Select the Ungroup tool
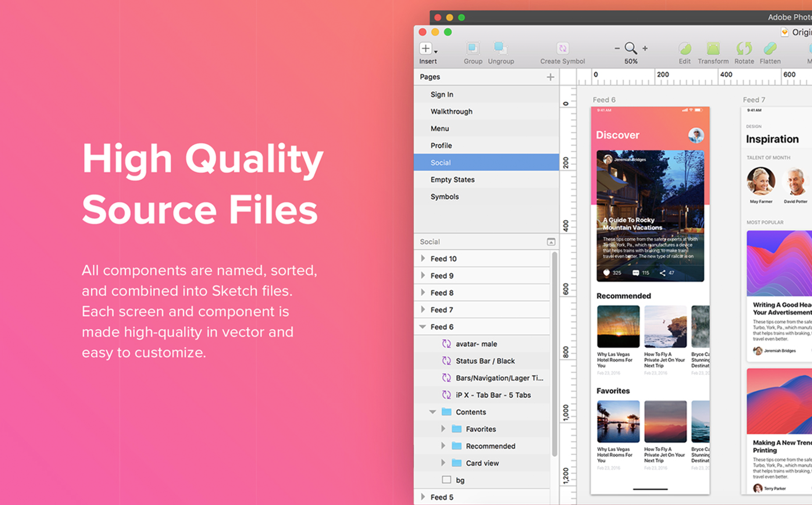The width and height of the screenshot is (812, 505). [500, 49]
